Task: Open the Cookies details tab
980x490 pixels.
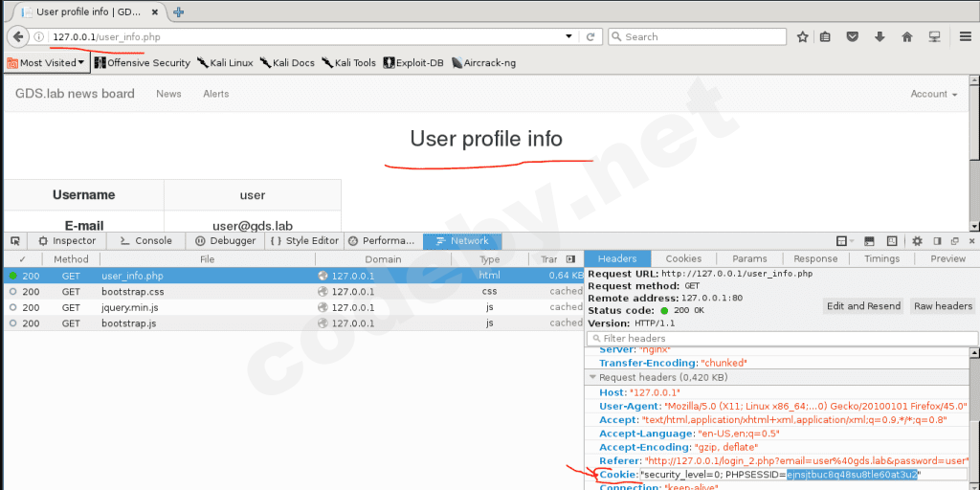Action: [683, 258]
